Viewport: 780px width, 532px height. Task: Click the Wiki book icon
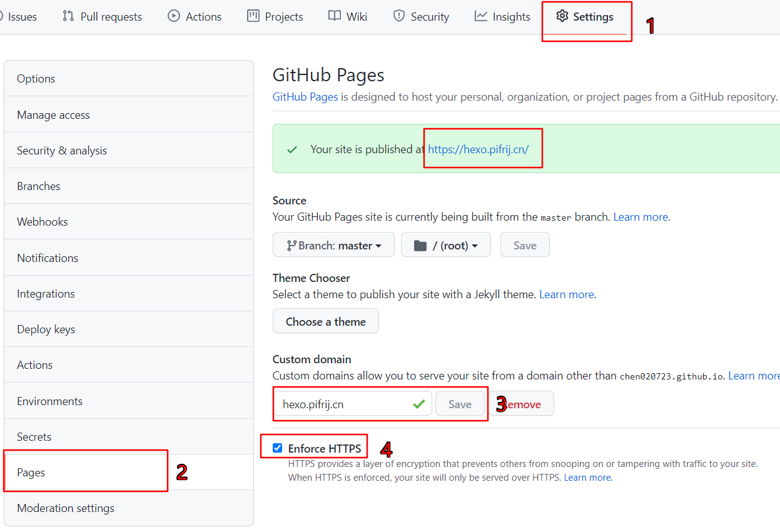coord(335,16)
